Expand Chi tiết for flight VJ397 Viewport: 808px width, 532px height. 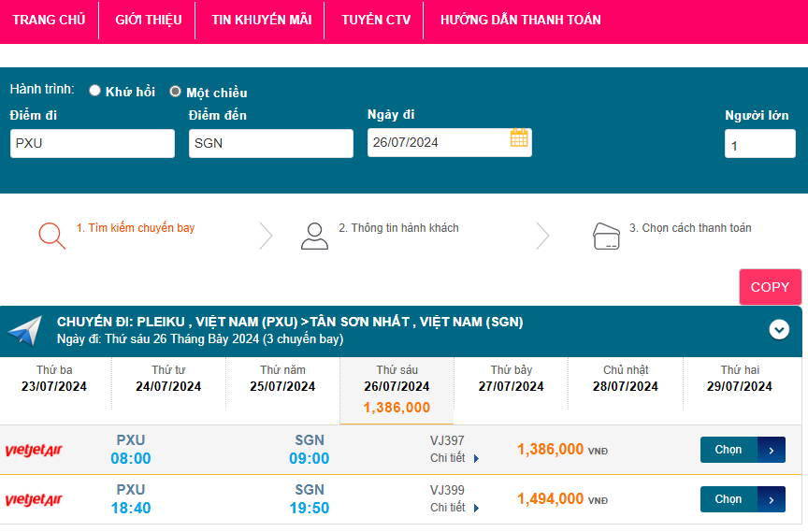click(x=454, y=458)
